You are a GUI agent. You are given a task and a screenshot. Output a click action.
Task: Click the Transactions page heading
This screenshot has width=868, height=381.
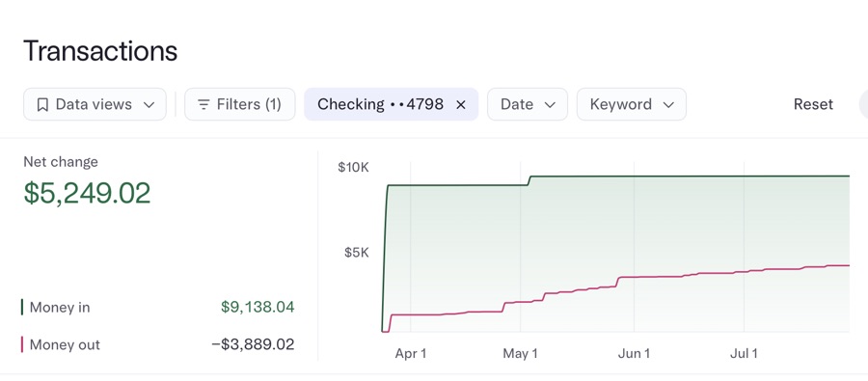point(100,51)
